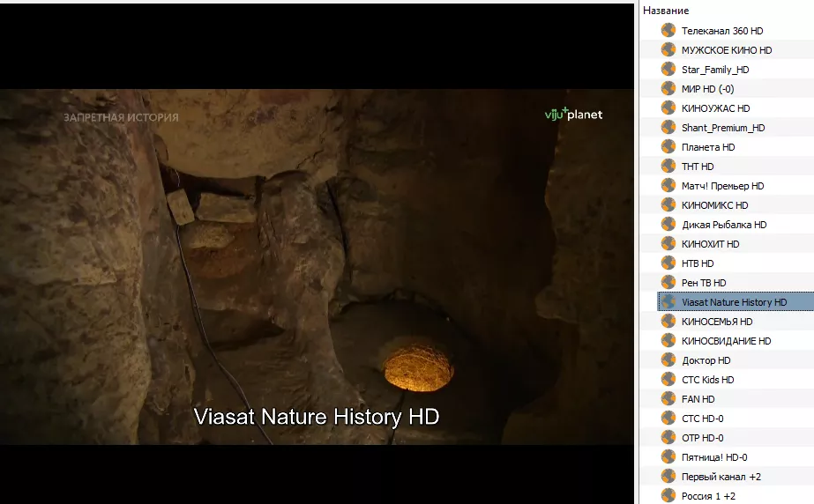Select Первый канал +2 channel

[721, 477]
